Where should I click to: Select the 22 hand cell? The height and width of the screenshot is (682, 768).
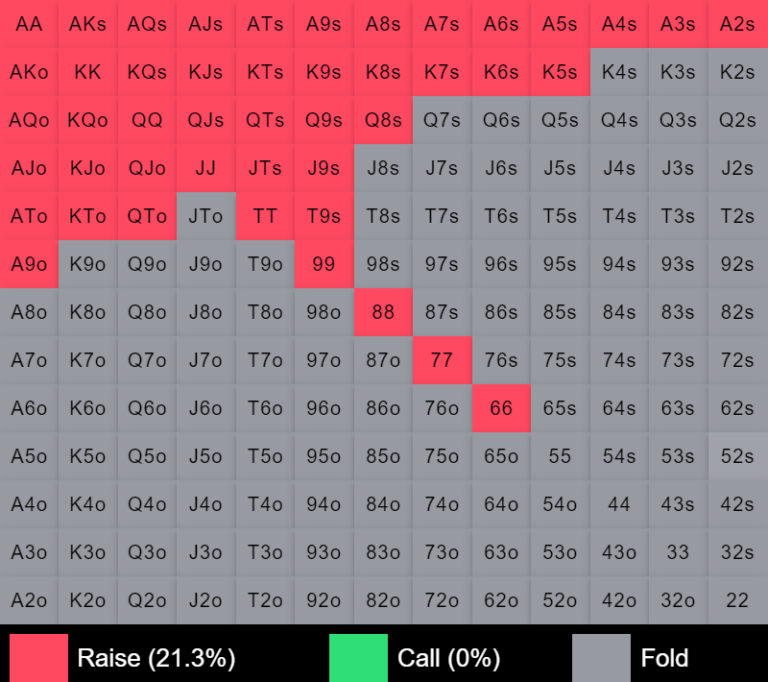tap(737, 600)
